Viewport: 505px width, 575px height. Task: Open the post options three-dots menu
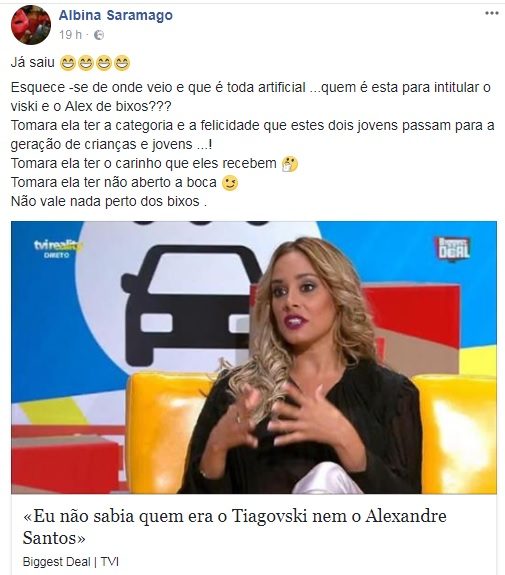coord(492,13)
